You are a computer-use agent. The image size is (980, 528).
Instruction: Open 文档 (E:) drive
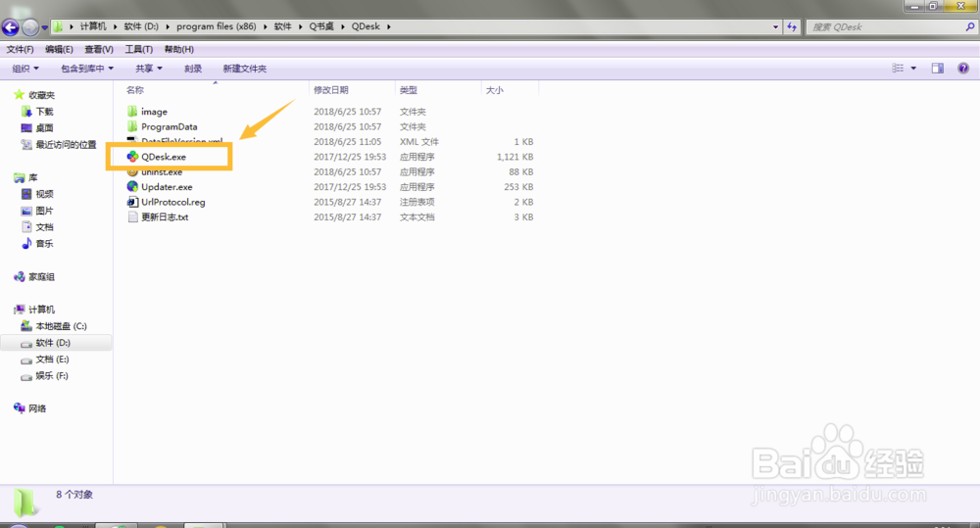[52, 359]
